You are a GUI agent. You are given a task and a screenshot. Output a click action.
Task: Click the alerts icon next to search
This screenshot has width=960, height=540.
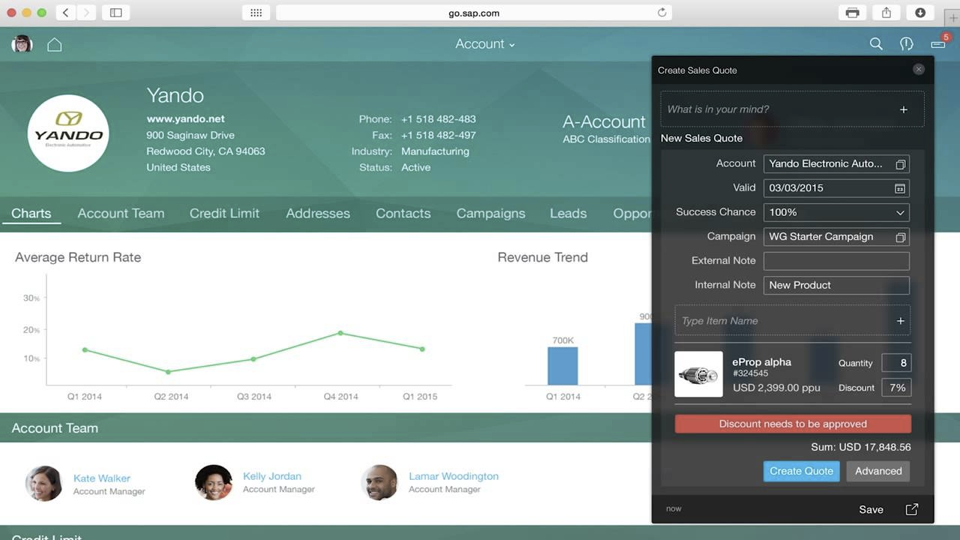point(907,44)
